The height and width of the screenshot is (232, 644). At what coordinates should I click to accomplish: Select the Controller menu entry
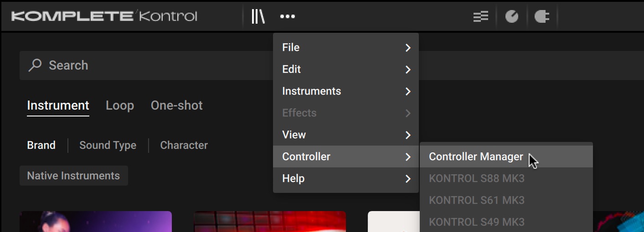[x=346, y=156]
